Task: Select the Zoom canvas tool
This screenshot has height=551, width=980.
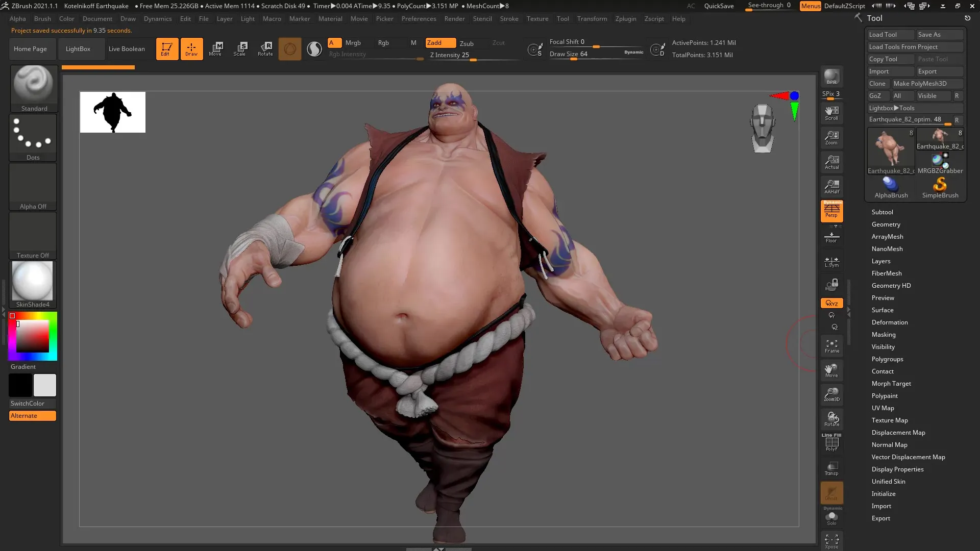Action: 831,137
